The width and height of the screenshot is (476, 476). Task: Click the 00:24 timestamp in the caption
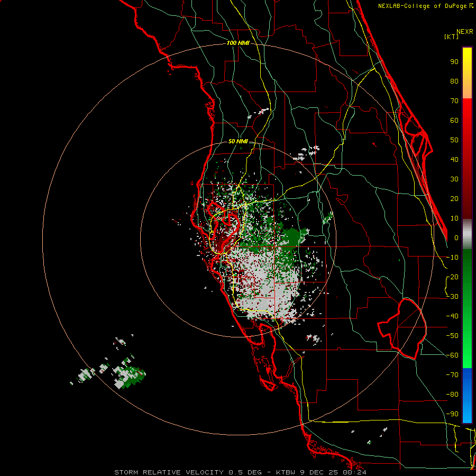click(x=354, y=472)
